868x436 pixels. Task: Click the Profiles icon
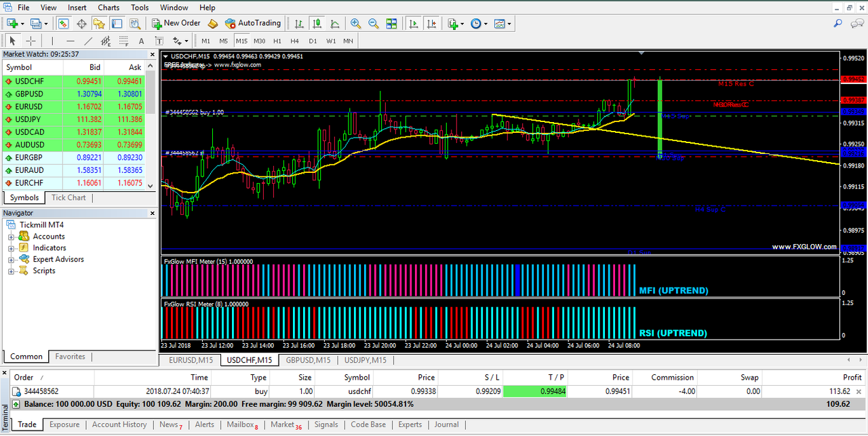tap(35, 23)
